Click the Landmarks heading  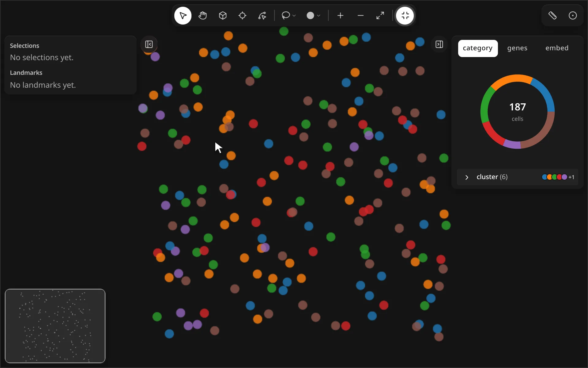point(26,73)
